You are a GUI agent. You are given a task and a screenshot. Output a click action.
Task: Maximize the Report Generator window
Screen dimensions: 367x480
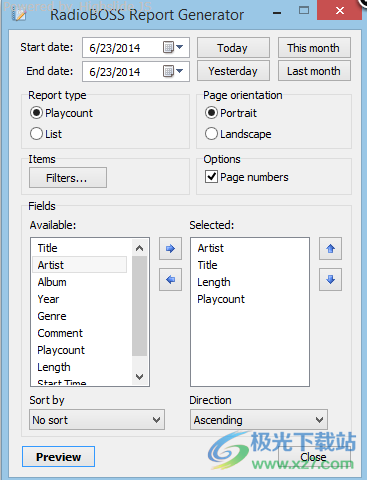304,11
